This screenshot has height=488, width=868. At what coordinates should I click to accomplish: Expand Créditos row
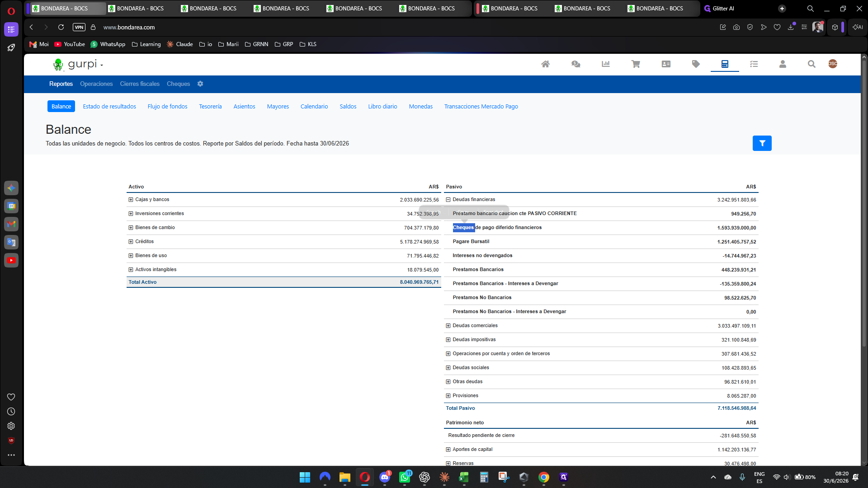131,242
